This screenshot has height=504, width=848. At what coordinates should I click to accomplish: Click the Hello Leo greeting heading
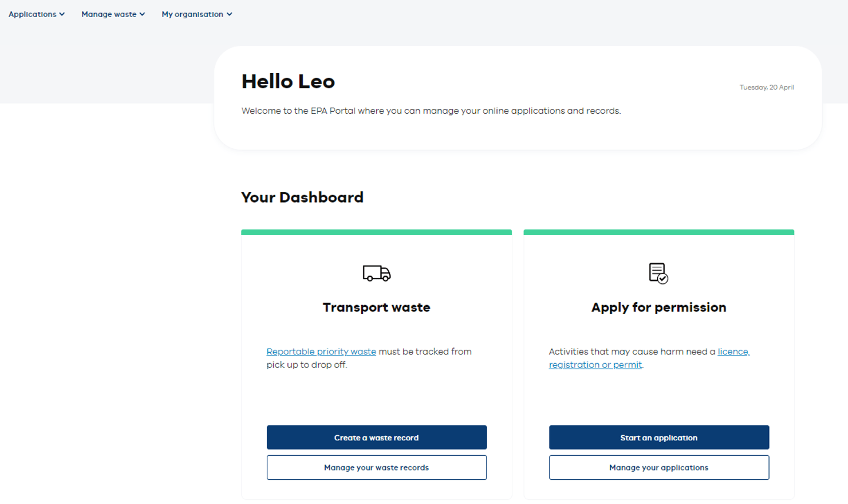tap(288, 81)
